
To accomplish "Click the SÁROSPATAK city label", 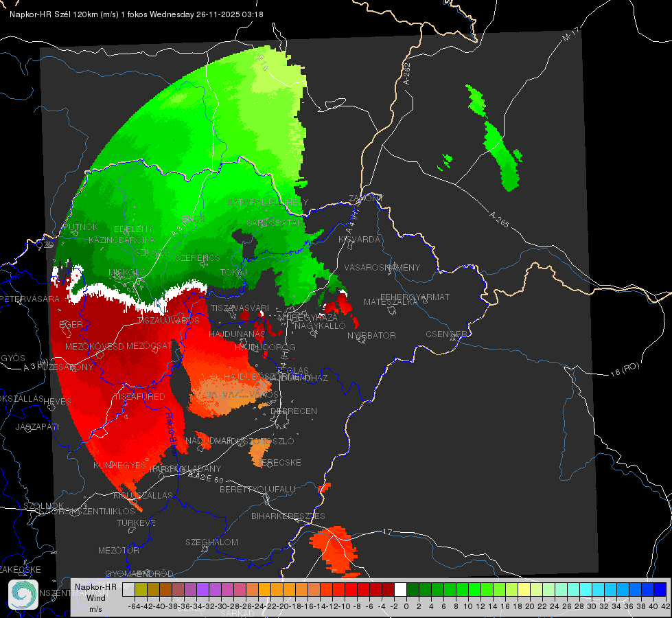I will click(275, 222).
